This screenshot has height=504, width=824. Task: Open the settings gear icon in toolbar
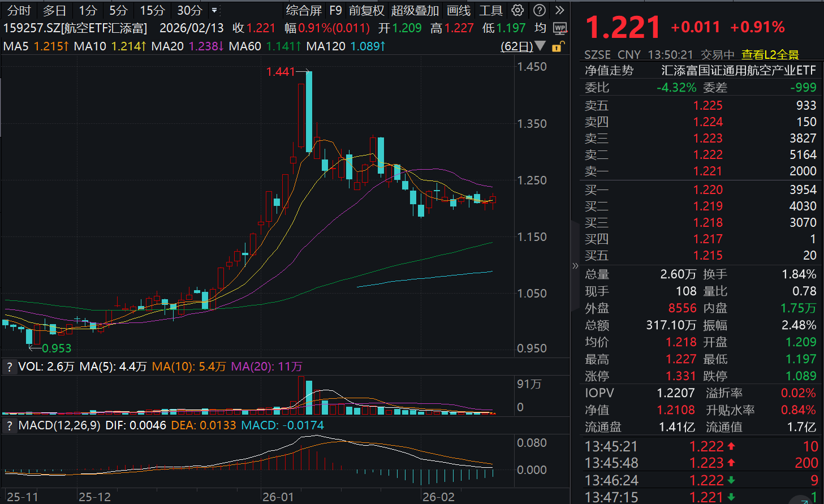click(x=517, y=10)
